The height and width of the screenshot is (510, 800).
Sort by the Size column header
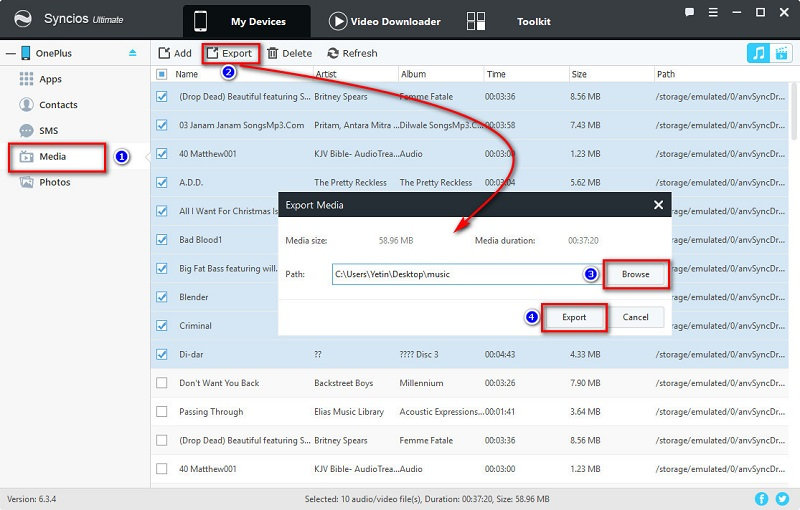tap(579, 74)
